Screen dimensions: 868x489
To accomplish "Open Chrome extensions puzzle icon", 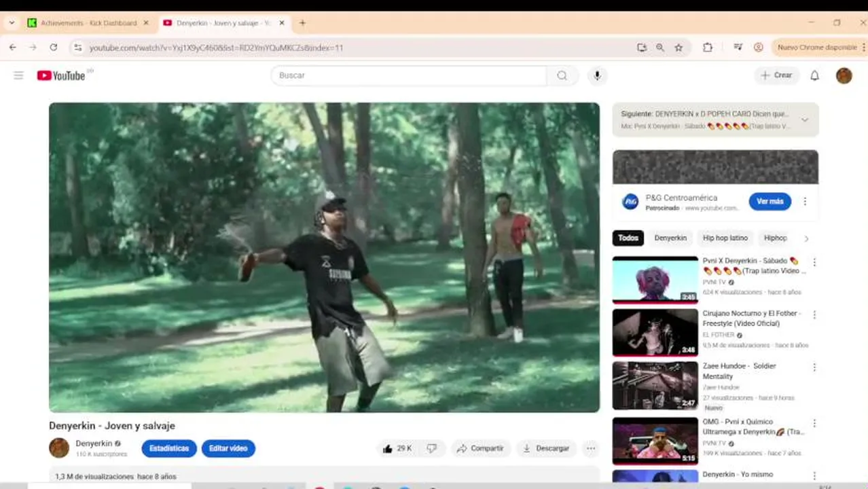I will (707, 48).
